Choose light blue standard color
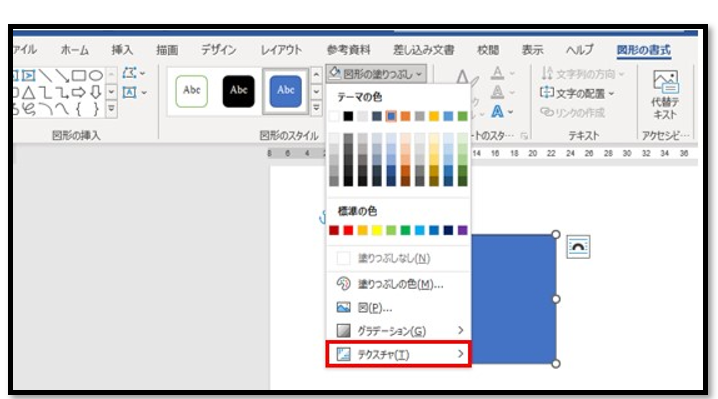The width and height of the screenshot is (718, 399). pyautogui.click(x=420, y=230)
